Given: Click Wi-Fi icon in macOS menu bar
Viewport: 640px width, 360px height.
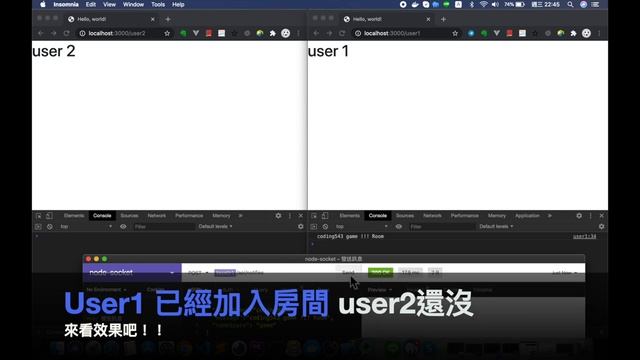Looking at the screenshot, I should [484, 4].
